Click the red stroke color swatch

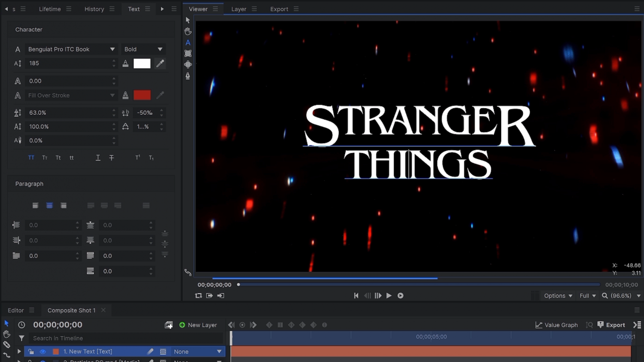pos(142,95)
